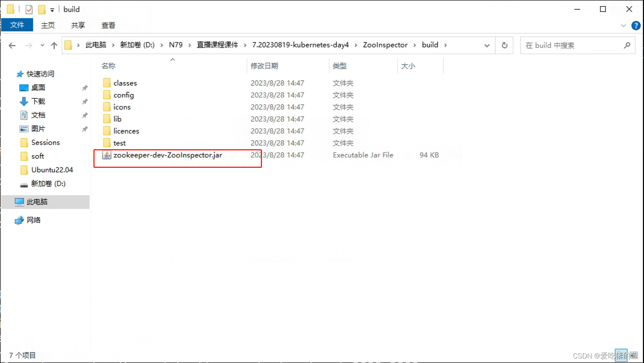The width and height of the screenshot is (644, 363).
Task: Click the Executable Jar File type text
Action: coord(363,155)
